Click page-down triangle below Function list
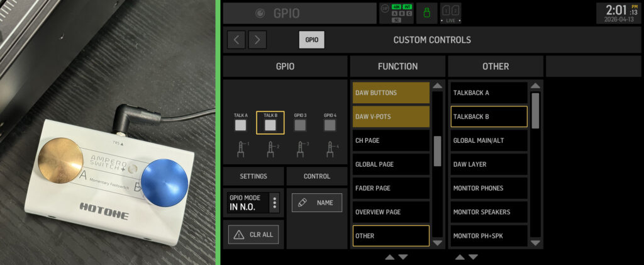The width and height of the screenshot is (644, 265). click(403, 257)
